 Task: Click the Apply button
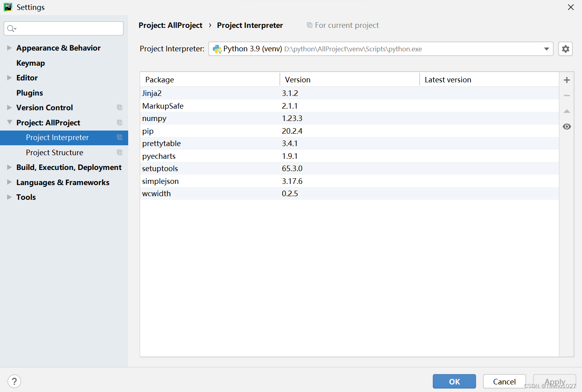[x=554, y=381]
